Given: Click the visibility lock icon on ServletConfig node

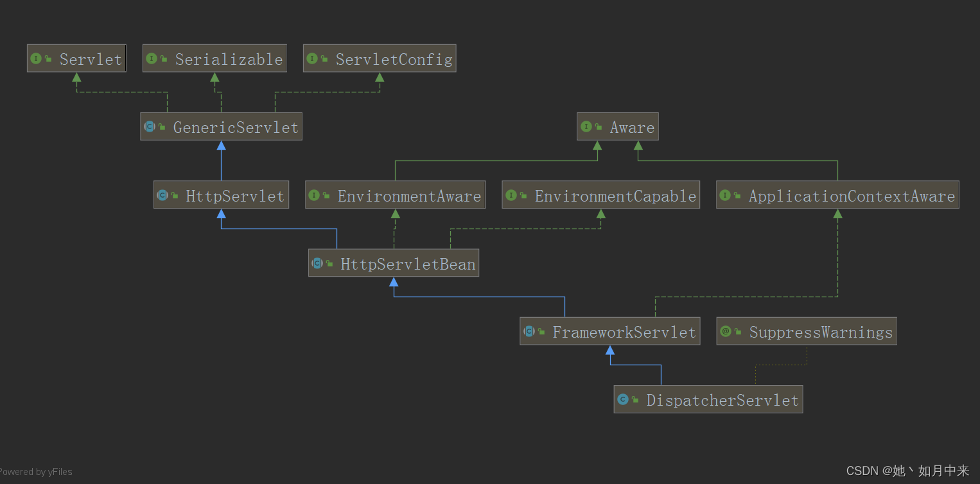Looking at the screenshot, I should (324, 59).
